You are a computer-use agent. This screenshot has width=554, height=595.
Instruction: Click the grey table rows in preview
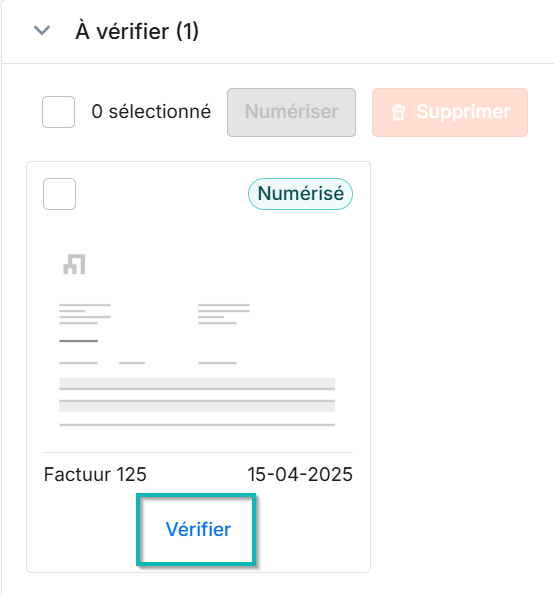[197, 395]
